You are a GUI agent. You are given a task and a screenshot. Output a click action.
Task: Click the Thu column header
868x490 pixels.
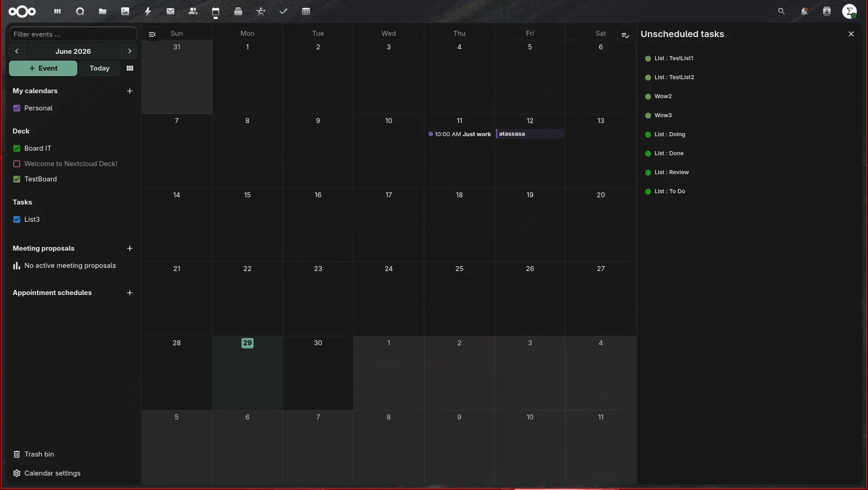click(459, 33)
